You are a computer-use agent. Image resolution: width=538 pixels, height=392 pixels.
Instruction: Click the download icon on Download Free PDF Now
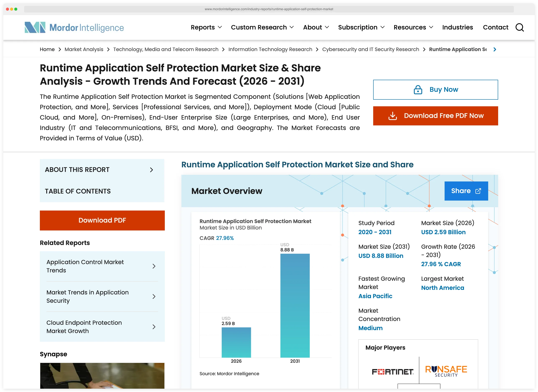pos(392,116)
